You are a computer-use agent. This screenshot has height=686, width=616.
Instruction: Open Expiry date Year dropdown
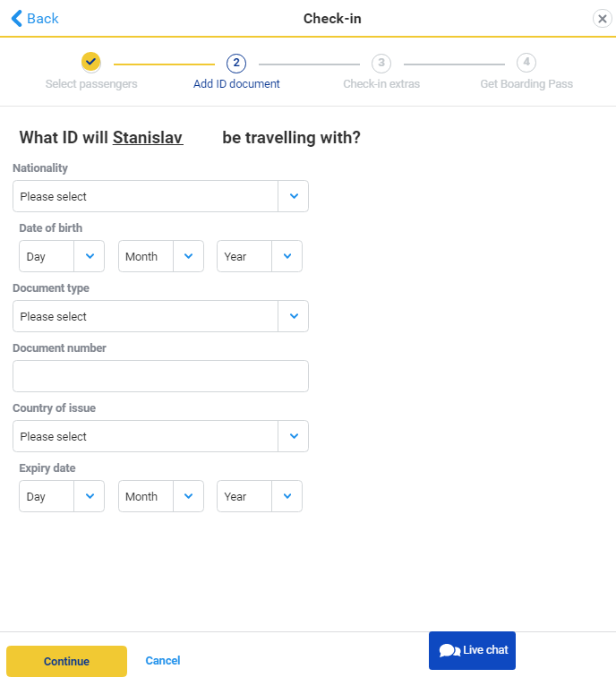(260, 496)
